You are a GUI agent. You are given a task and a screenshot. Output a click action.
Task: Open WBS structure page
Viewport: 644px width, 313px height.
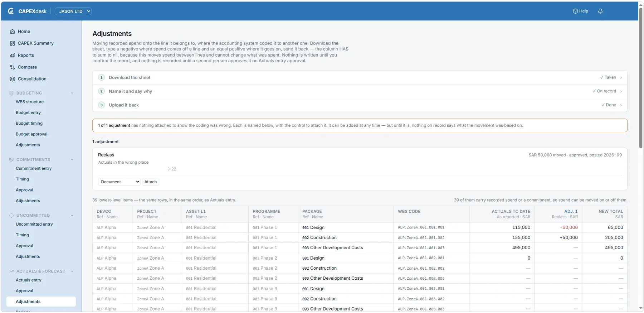pos(30,102)
